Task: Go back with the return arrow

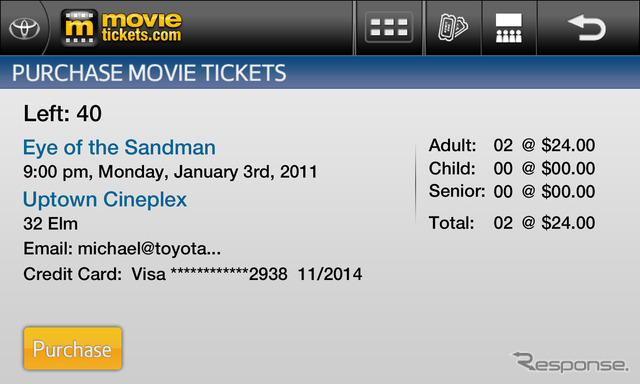Action: [x=587, y=28]
